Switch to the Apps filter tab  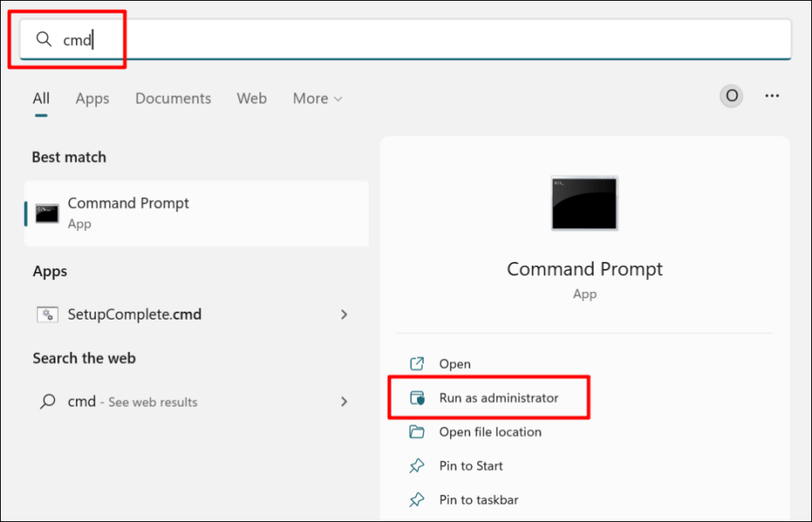[92, 98]
